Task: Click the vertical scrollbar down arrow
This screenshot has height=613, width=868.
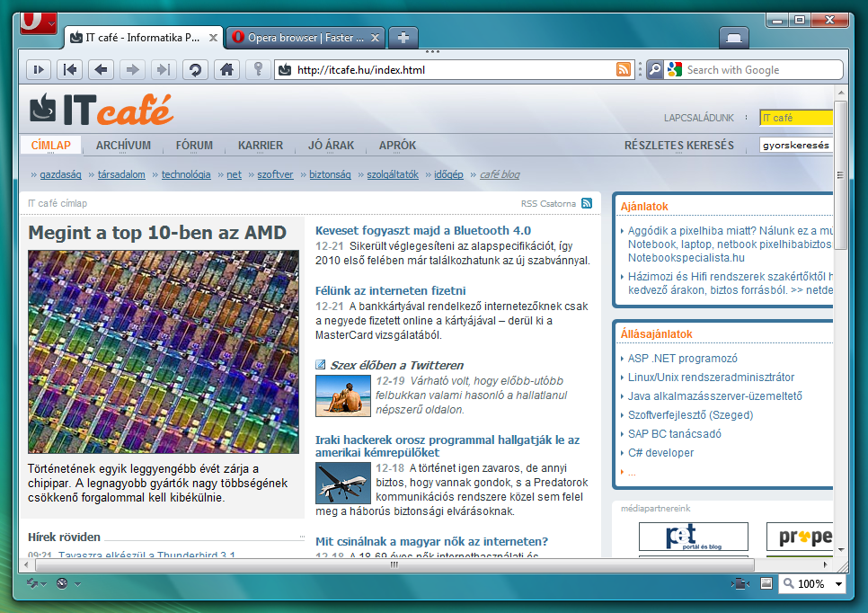Action: [x=841, y=550]
